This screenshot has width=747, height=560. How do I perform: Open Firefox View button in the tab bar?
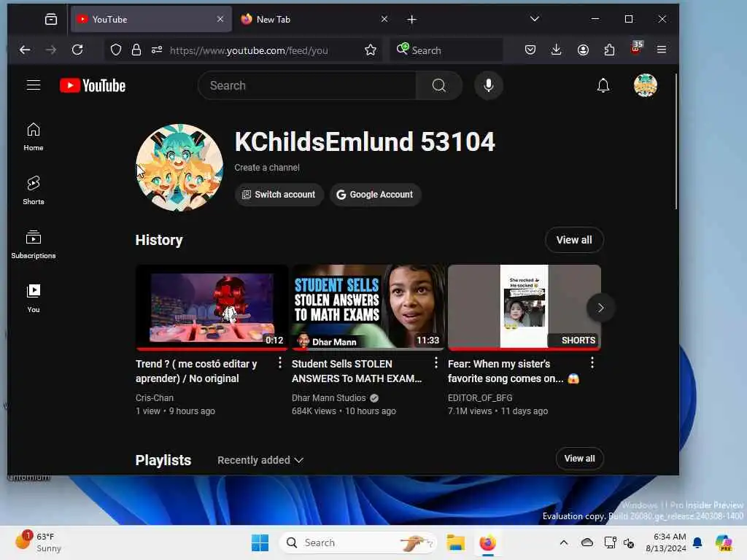pos(51,19)
